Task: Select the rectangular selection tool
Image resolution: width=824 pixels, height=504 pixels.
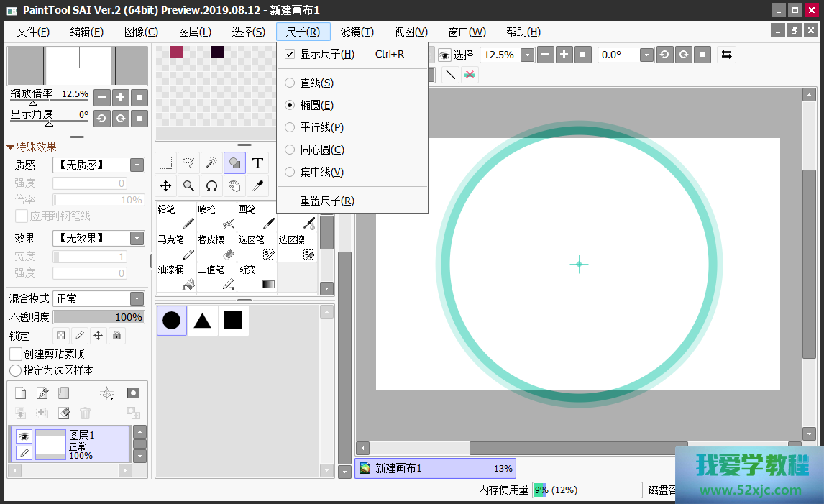Action: 165,163
